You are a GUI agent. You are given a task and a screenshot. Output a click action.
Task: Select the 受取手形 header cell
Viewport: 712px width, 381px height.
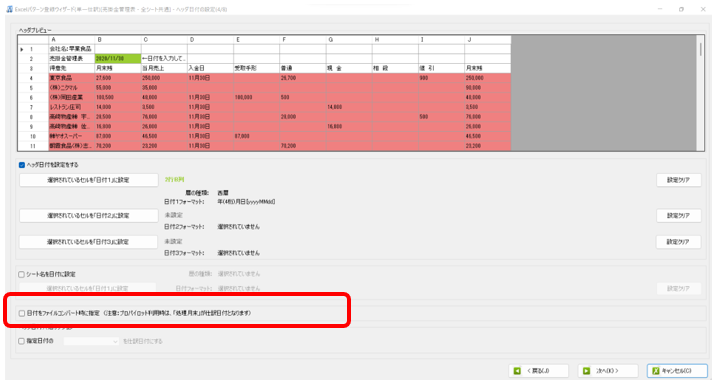(x=257, y=68)
